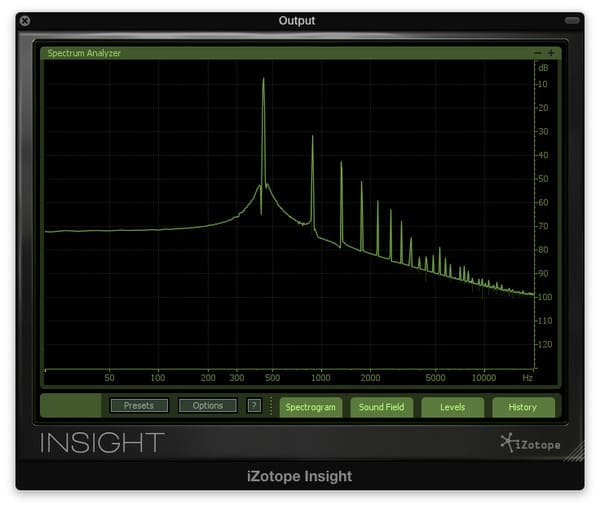
Task: Click the pill button at title bar right
Action: point(572,20)
